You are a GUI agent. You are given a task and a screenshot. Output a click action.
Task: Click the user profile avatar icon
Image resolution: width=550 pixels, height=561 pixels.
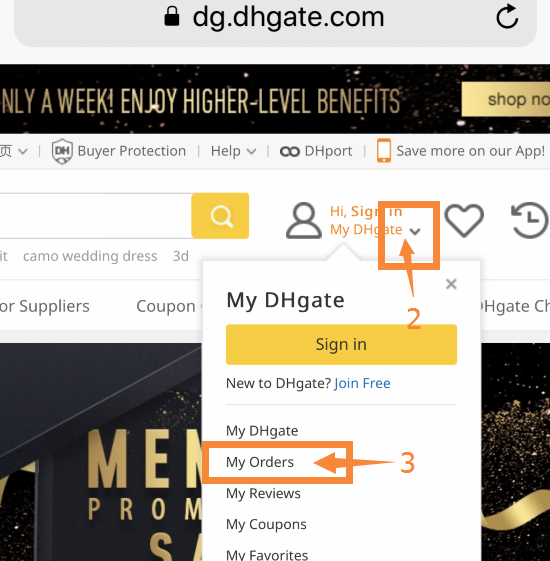click(304, 220)
